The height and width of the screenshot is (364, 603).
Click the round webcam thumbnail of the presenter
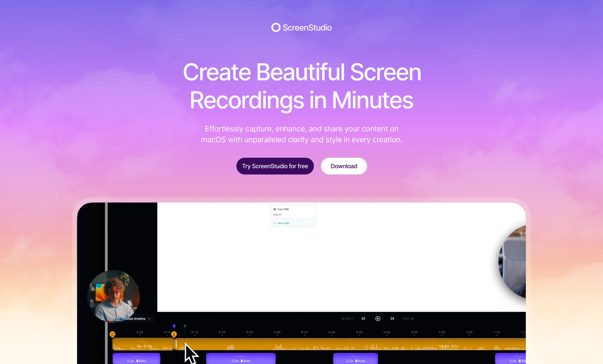point(114,296)
